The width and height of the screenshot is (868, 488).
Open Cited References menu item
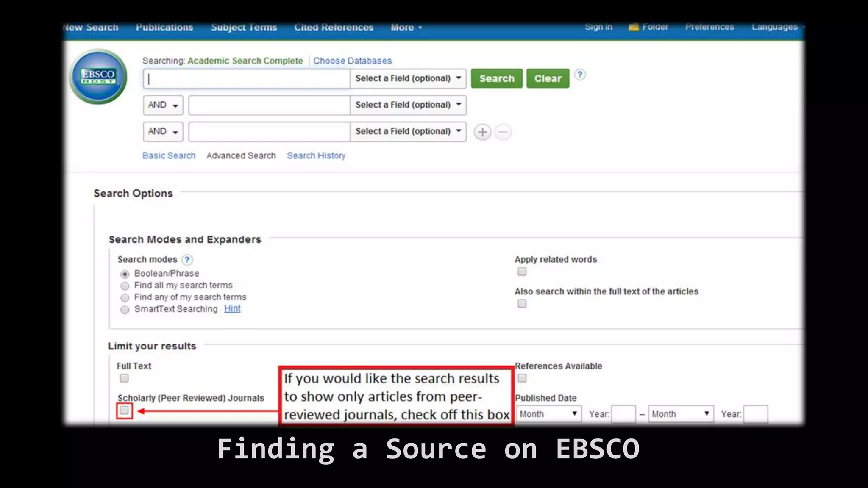(334, 28)
